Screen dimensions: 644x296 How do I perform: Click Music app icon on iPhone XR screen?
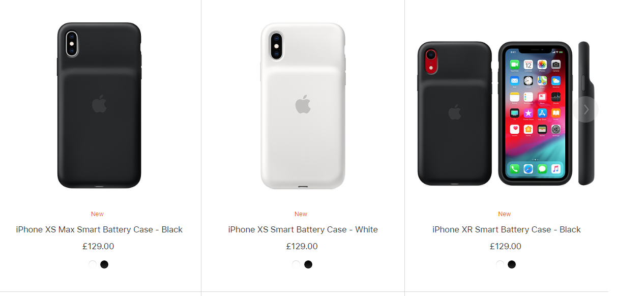point(556,168)
